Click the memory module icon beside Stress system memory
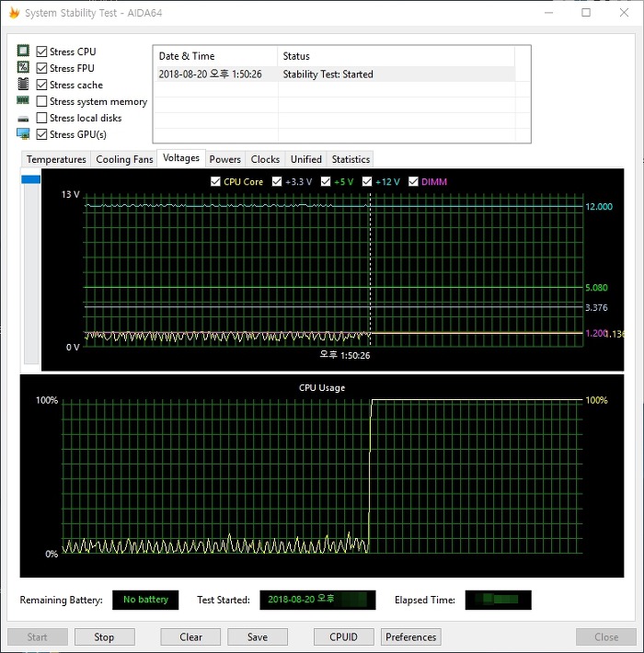 (23, 100)
